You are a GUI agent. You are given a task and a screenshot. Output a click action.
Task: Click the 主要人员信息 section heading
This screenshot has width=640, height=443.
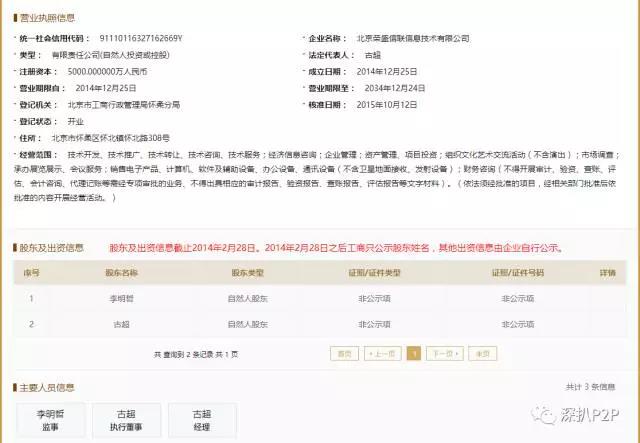tap(47, 387)
